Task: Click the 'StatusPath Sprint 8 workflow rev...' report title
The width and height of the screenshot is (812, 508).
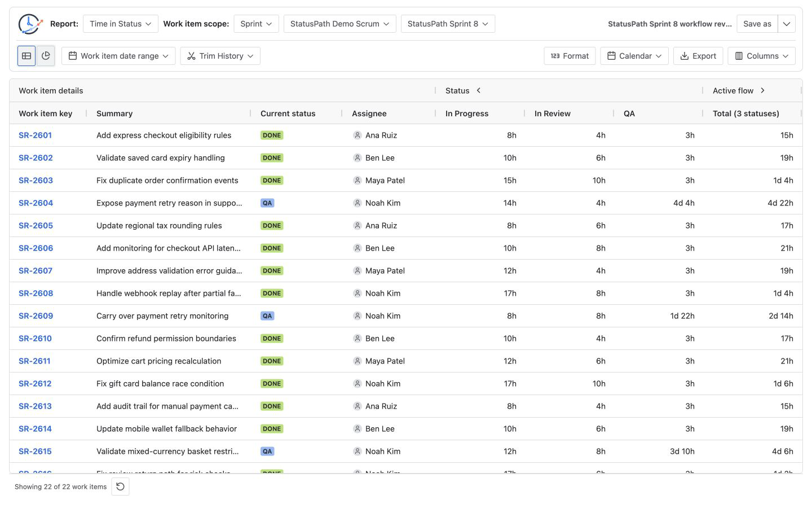Action: (669, 24)
